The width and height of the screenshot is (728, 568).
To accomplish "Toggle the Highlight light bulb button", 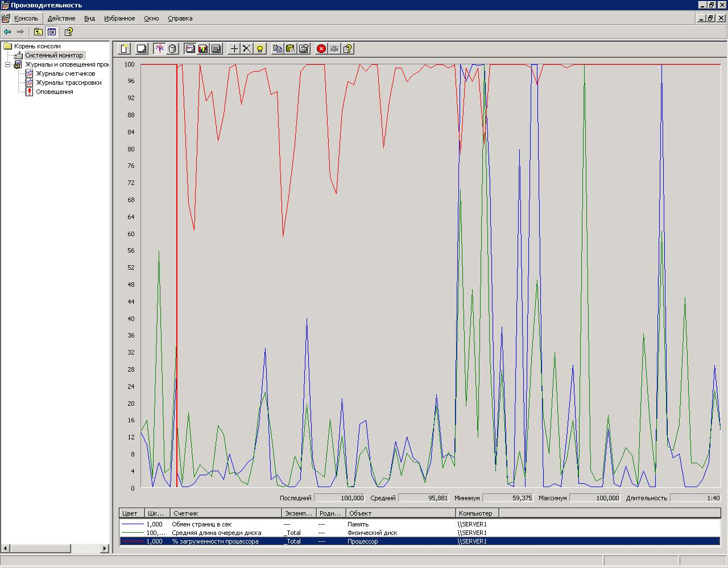I will pyautogui.click(x=260, y=49).
